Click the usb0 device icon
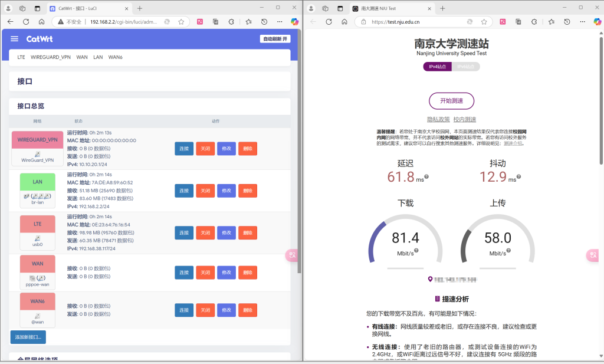Image resolution: width=604 pixels, height=364 pixels. click(37, 239)
